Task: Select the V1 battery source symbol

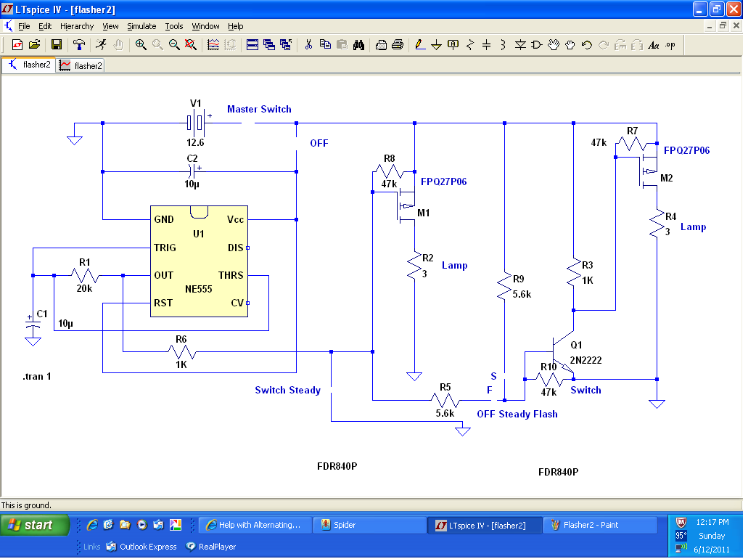Action: pyautogui.click(x=196, y=123)
